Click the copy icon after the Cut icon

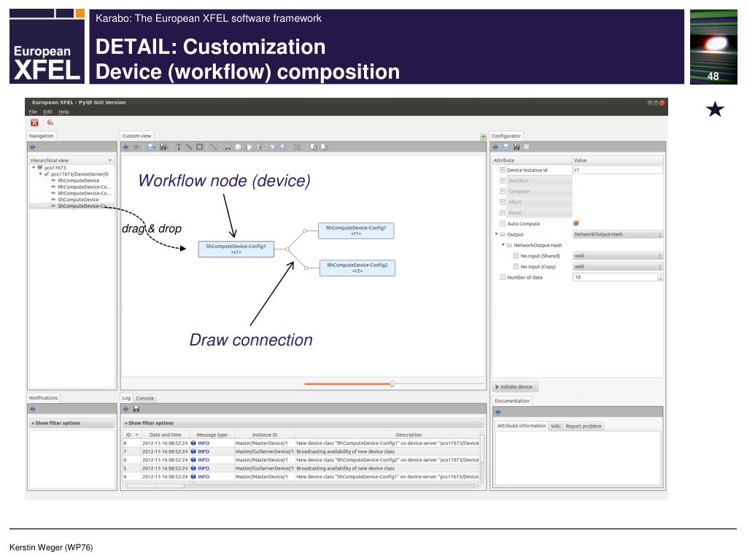238,147
